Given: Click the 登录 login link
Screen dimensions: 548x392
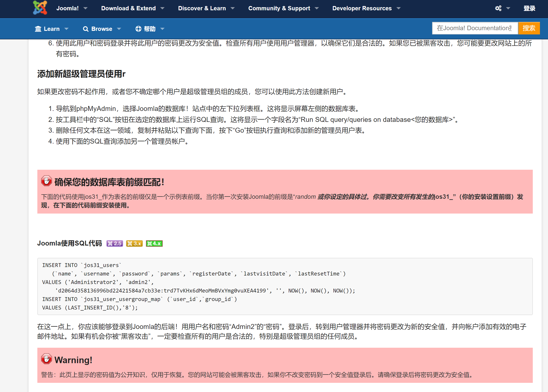Looking at the screenshot, I should coord(529,8).
